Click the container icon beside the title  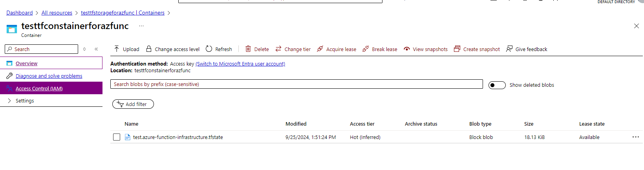click(x=12, y=29)
